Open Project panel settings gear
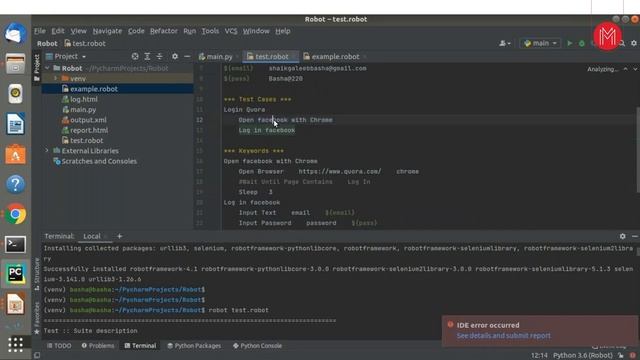The width and height of the screenshot is (640, 360). point(175,56)
